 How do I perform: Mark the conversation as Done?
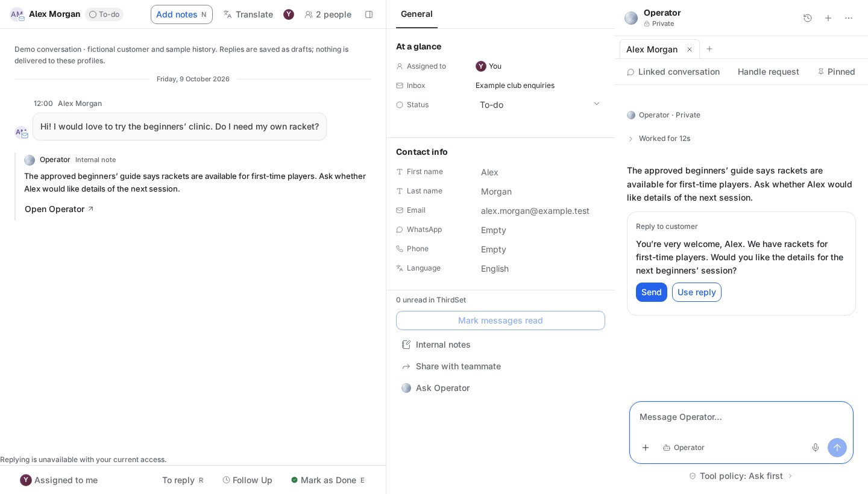(328, 480)
